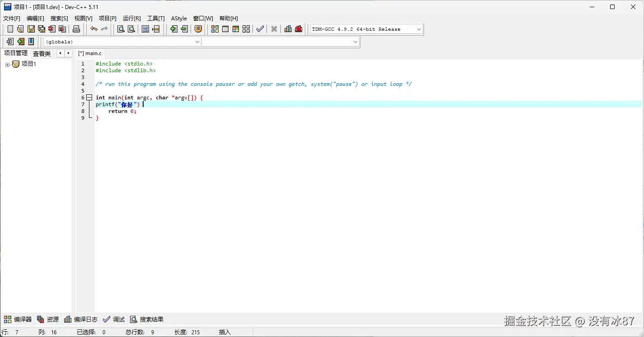Screen dimensions: 644x337
Task: Select the main.c editor tab
Action: 90,53
